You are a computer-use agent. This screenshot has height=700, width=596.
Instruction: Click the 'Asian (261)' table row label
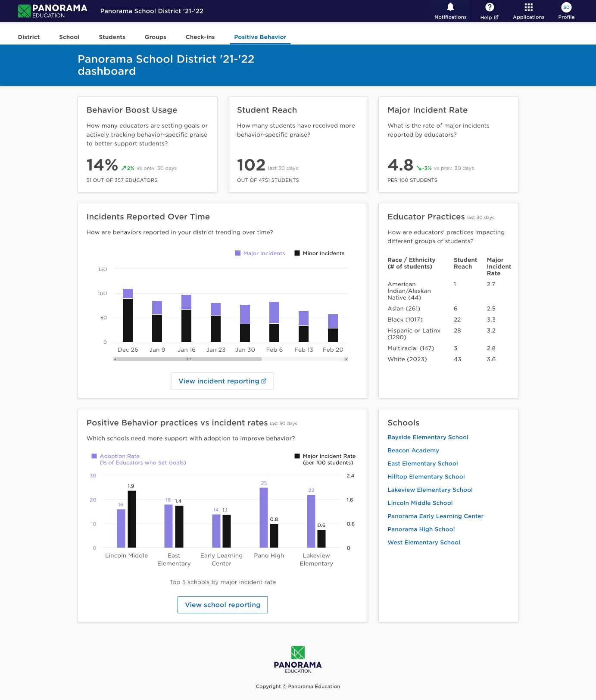pyautogui.click(x=404, y=309)
